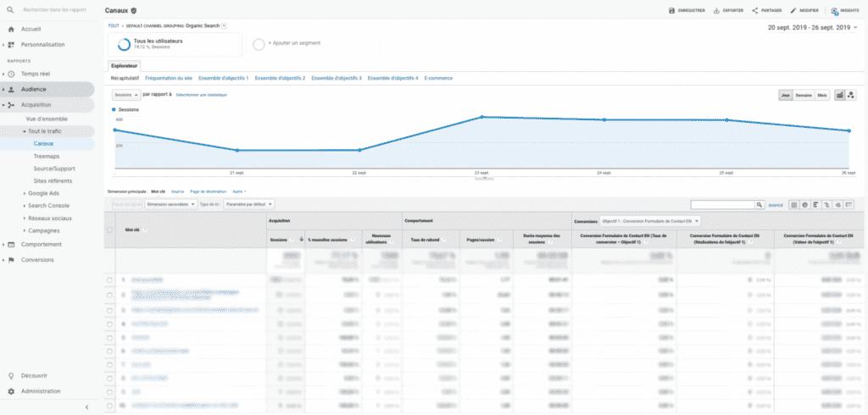Screen dimensions: 868x415
Task: Click the Sélectionner une statistique link
Action: 201,95
